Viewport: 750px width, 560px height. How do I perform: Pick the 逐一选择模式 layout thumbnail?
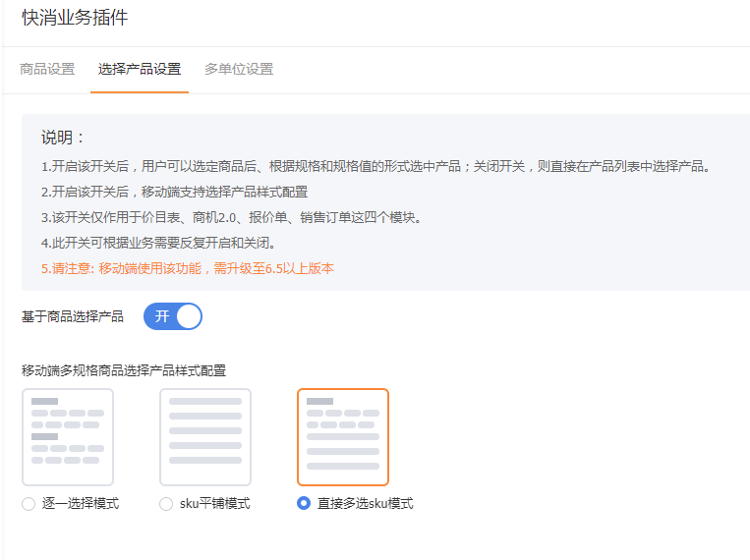point(68,437)
